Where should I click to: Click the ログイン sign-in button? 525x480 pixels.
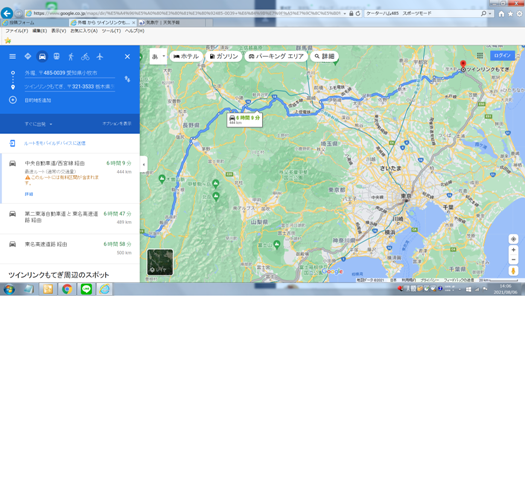502,56
